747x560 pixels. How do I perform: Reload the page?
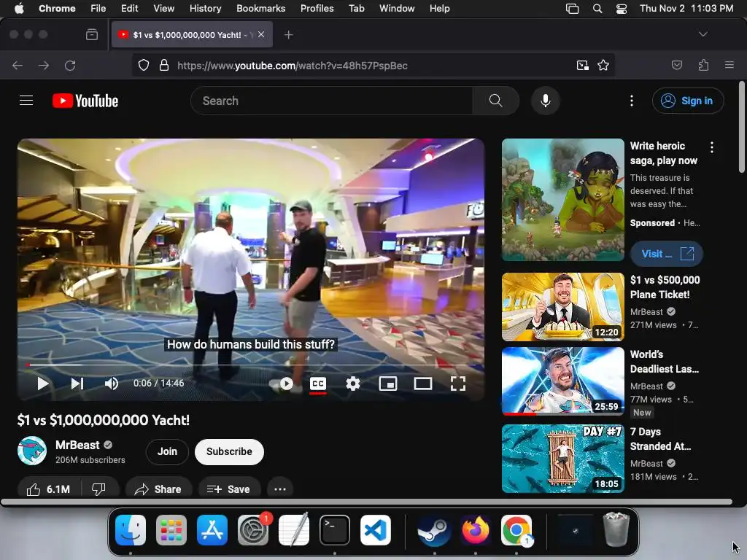(70, 65)
